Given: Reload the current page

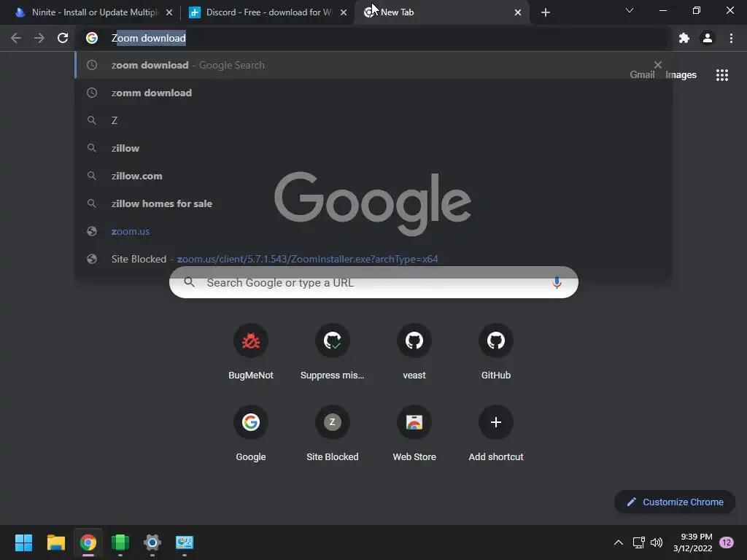Looking at the screenshot, I should [x=63, y=38].
